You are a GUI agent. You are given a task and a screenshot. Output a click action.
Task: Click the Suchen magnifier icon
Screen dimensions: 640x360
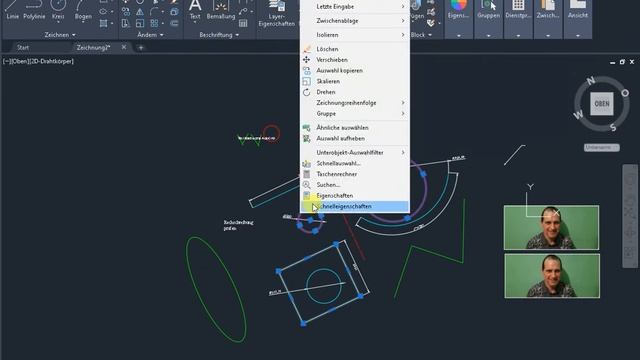tap(307, 185)
